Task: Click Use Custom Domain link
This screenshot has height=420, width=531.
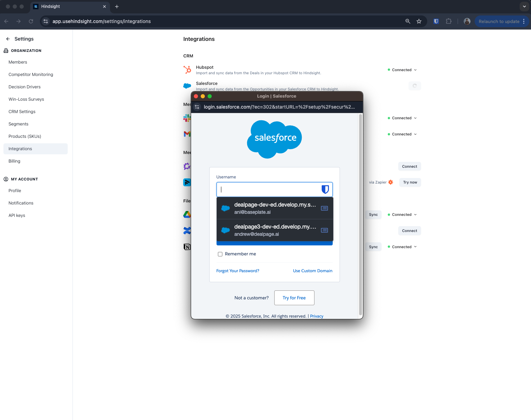Action: [313, 271]
